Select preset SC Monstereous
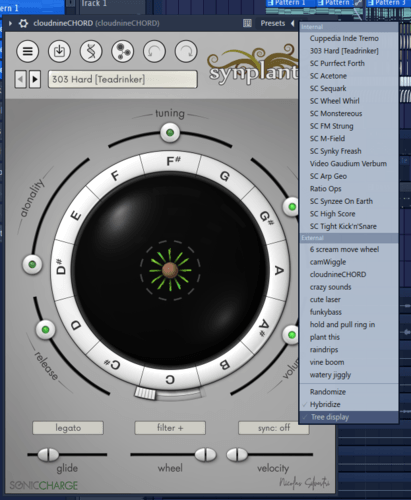The height and width of the screenshot is (500, 411). coord(349,114)
